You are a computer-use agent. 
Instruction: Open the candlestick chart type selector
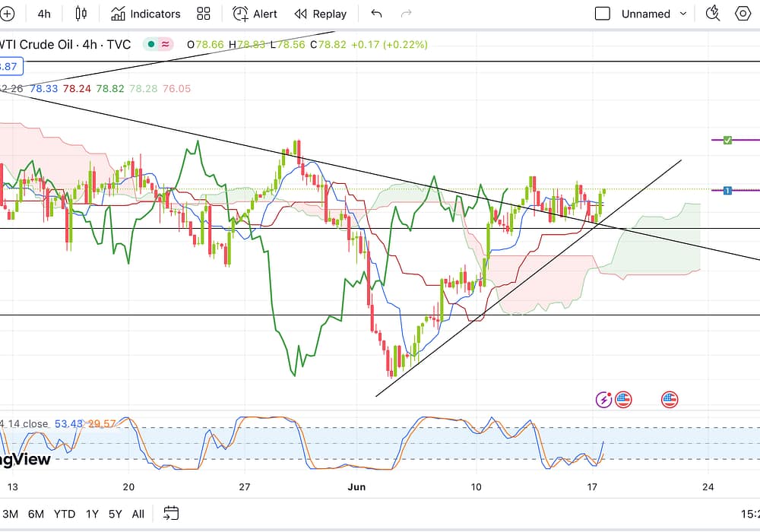click(x=81, y=14)
